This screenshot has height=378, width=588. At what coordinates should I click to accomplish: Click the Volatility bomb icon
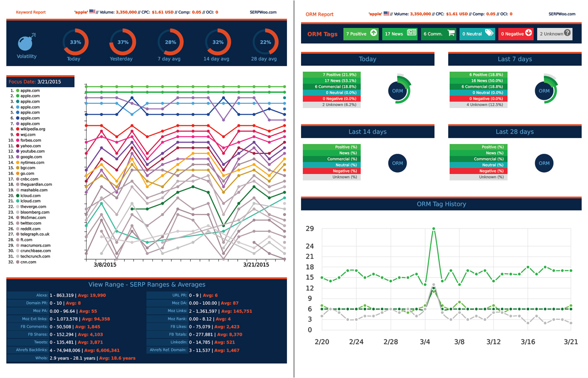point(26,42)
